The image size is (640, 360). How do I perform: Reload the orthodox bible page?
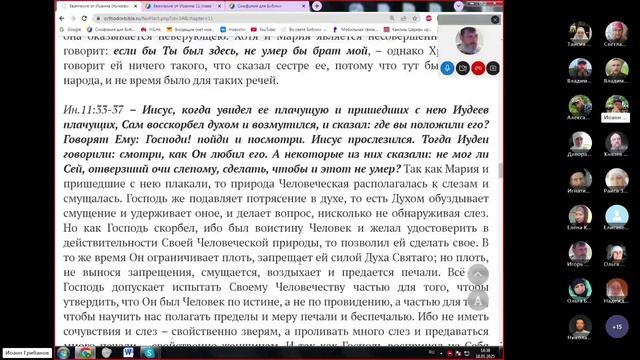[84, 18]
